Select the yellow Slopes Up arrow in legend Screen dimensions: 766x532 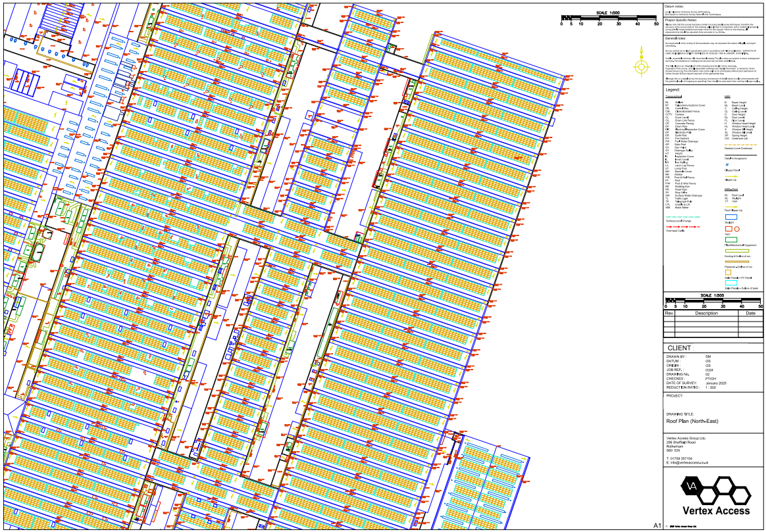coord(730,177)
